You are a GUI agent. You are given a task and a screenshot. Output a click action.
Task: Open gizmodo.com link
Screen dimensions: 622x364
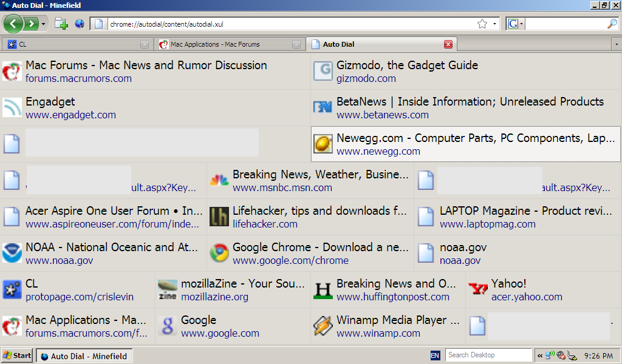(366, 78)
